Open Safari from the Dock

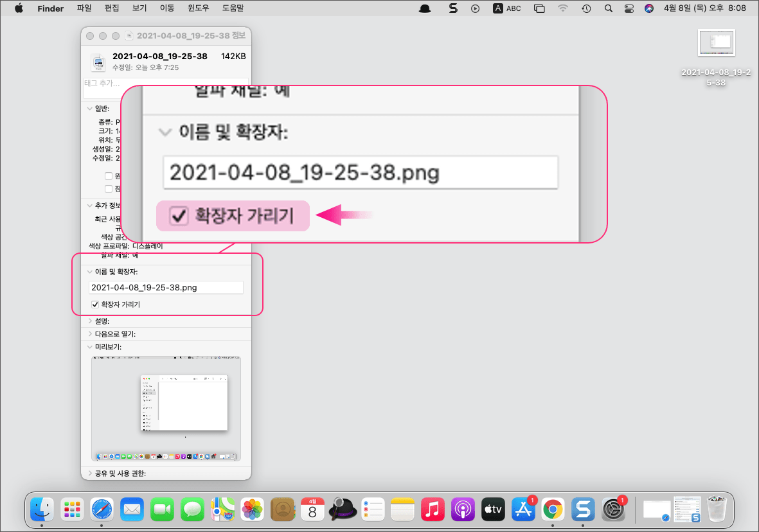click(x=102, y=509)
